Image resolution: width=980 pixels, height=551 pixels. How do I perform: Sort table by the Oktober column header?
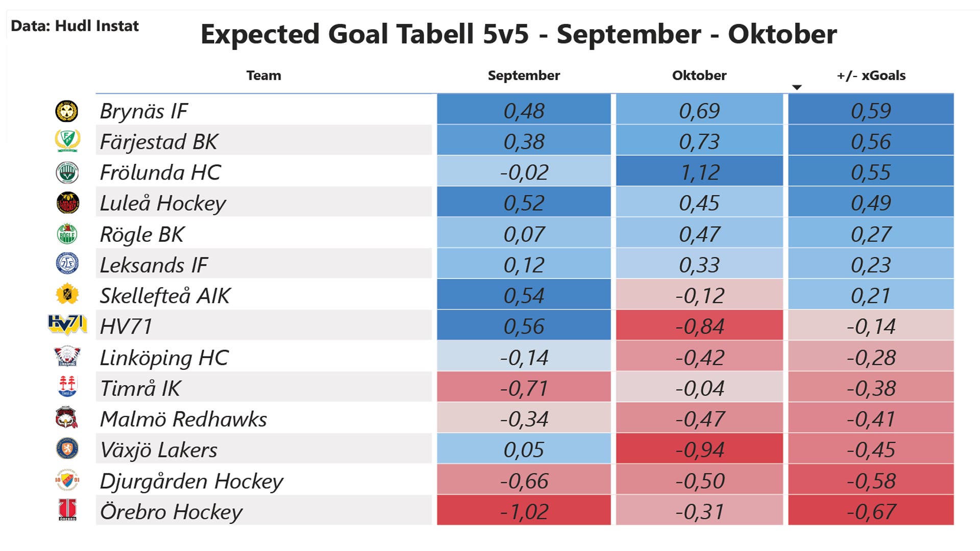[699, 76]
